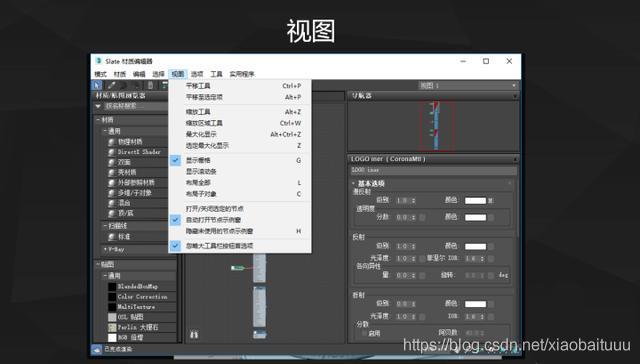Open the 编辑 menu
The image size is (640, 364).
[139, 74]
